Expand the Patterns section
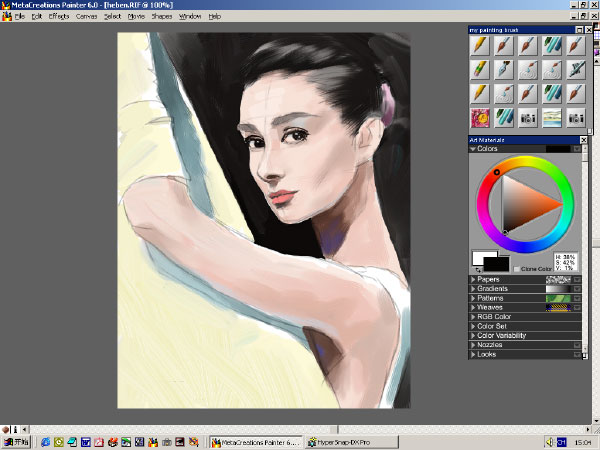The height and width of the screenshot is (450, 600). pyautogui.click(x=473, y=298)
